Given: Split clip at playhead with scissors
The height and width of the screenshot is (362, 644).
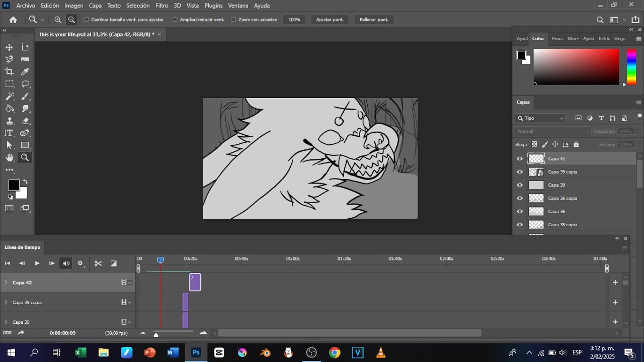Looking at the screenshot, I should pos(98,263).
